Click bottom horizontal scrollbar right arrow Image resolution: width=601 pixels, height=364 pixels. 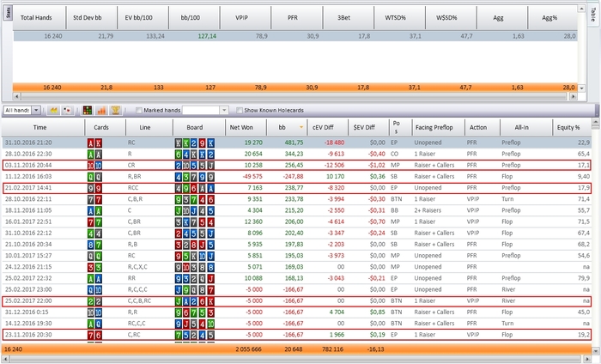coord(587,359)
